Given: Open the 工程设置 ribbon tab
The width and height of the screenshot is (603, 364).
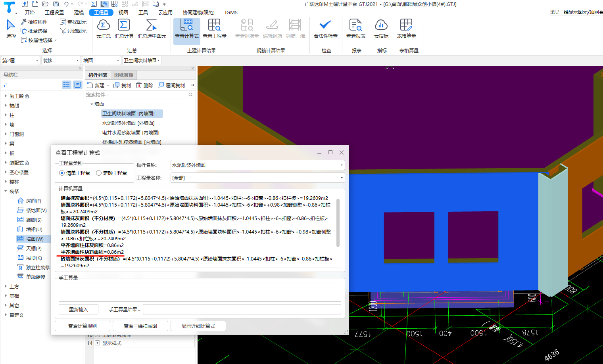Looking at the screenshot, I should click(x=54, y=12).
